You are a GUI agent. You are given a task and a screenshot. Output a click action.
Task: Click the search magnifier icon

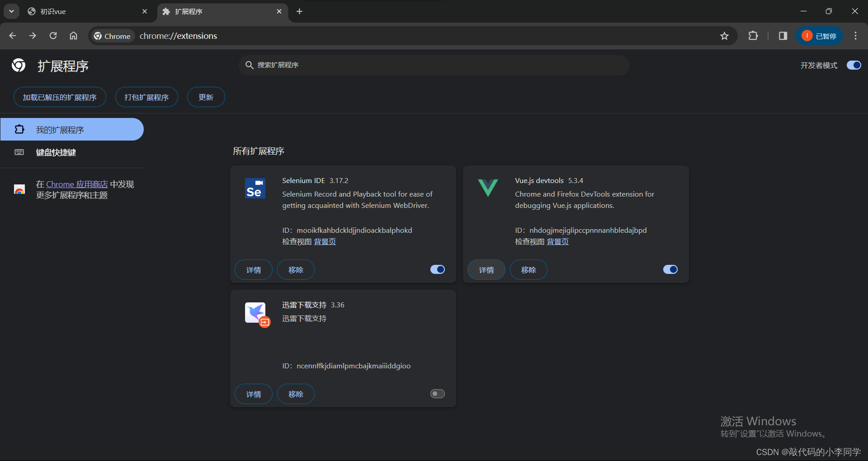[249, 65]
